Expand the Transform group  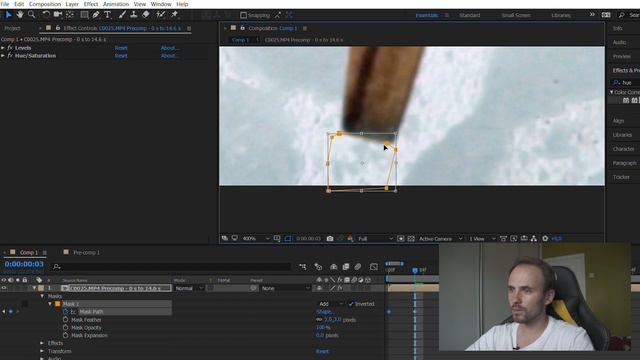click(42, 351)
